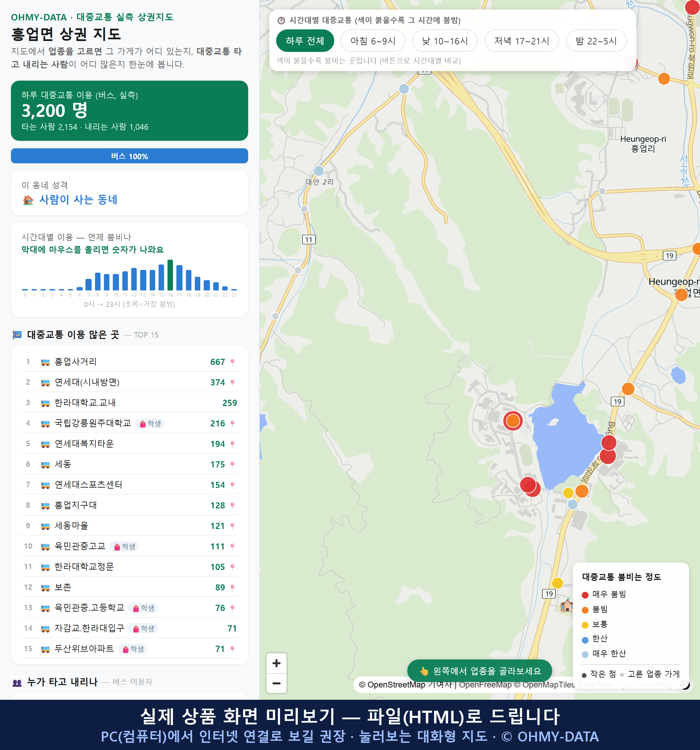The image size is (700, 750).
Task: Click the pin icon for 육민관중.고등학교
Action: [x=232, y=608]
